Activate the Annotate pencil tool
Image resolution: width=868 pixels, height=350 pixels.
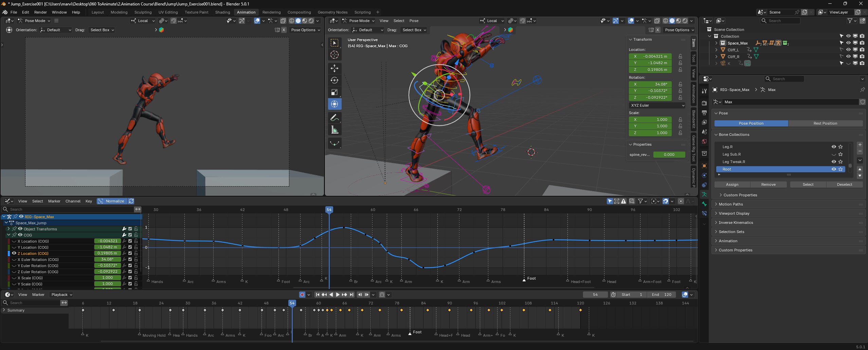[x=334, y=118]
